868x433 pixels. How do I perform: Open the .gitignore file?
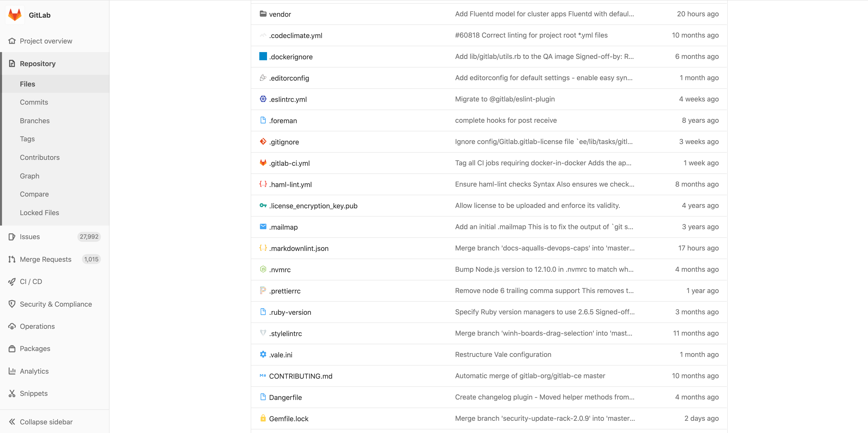click(x=284, y=141)
